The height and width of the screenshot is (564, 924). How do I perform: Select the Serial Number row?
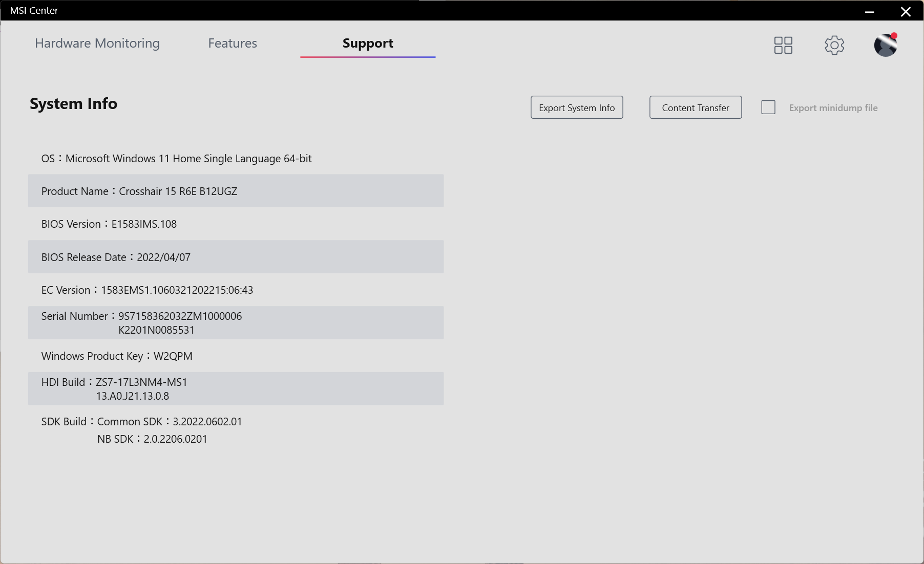click(x=236, y=322)
